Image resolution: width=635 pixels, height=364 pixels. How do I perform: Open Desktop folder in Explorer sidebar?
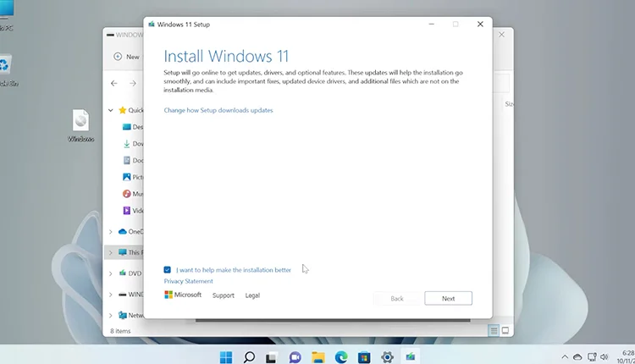pos(132,127)
